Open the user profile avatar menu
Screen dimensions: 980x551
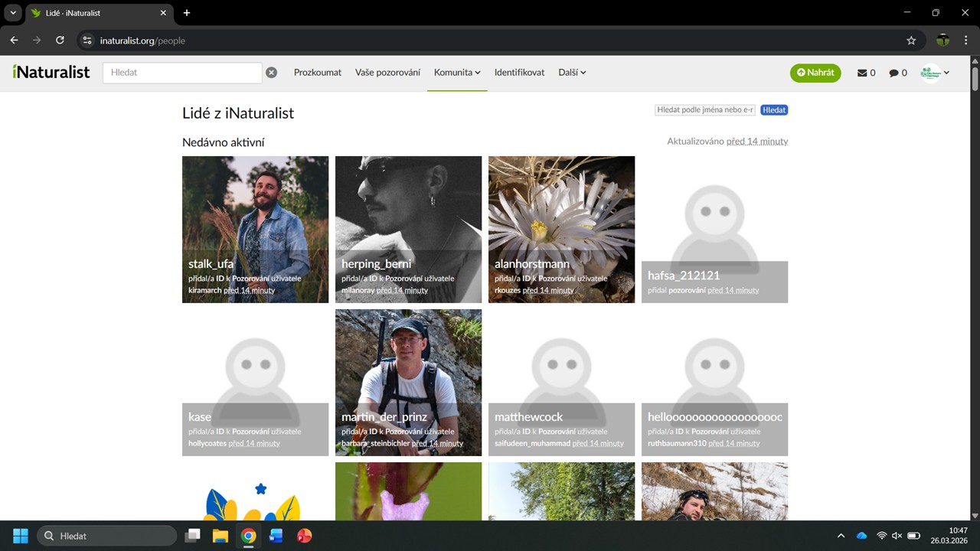935,73
